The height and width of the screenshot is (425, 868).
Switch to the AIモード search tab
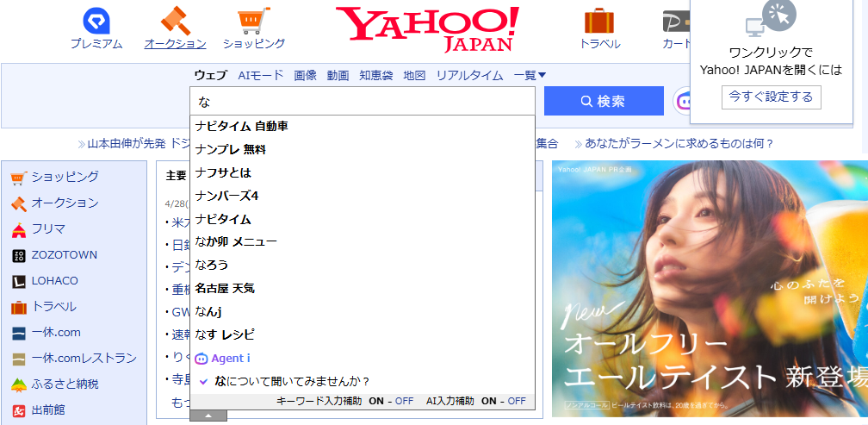pos(261,75)
